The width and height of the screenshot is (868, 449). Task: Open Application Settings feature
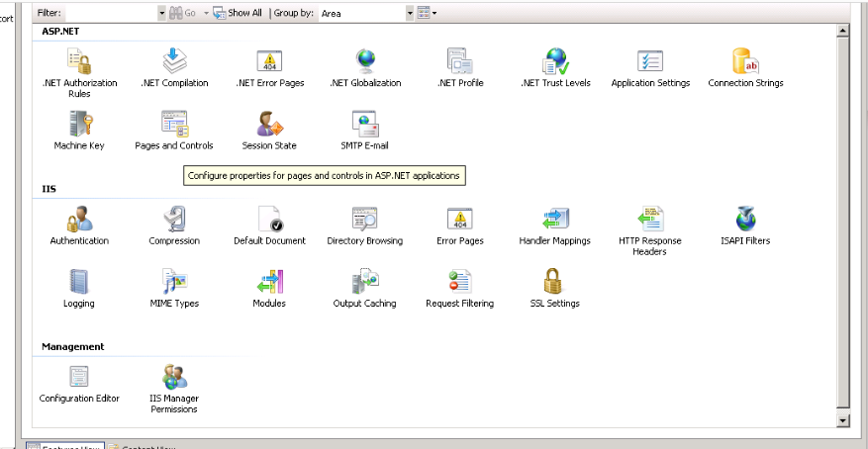pyautogui.click(x=650, y=67)
